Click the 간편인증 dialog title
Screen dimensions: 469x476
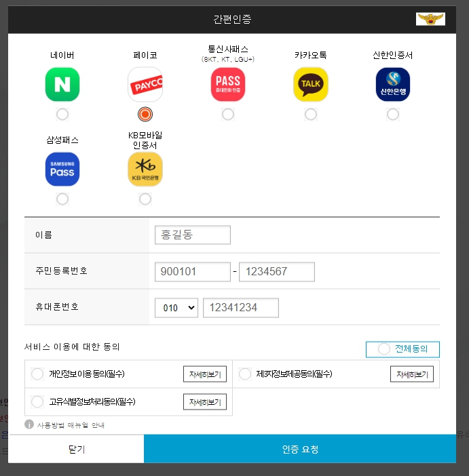[232, 19]
